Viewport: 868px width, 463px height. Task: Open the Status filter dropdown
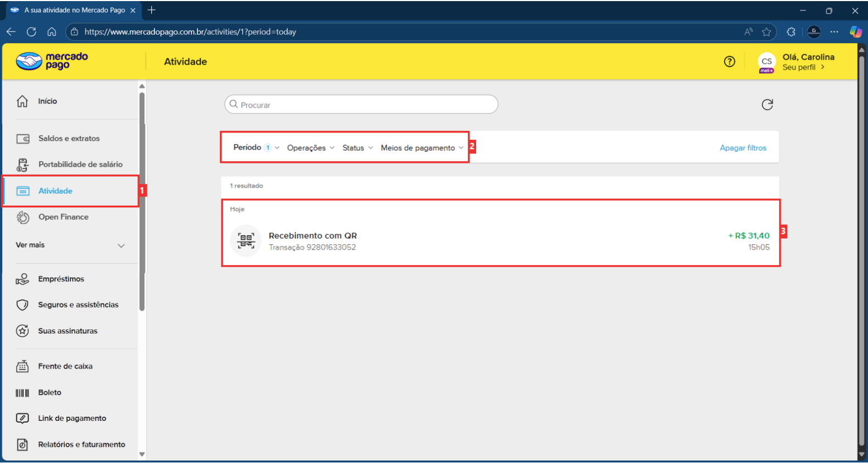(357, 148)
